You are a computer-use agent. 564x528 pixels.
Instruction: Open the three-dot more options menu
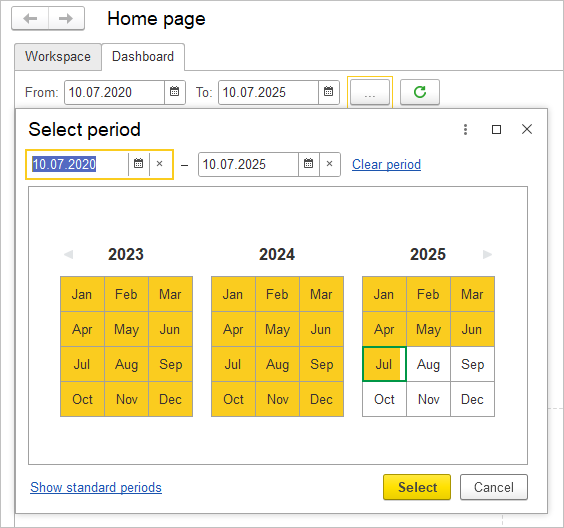click(x=465, y=129)
